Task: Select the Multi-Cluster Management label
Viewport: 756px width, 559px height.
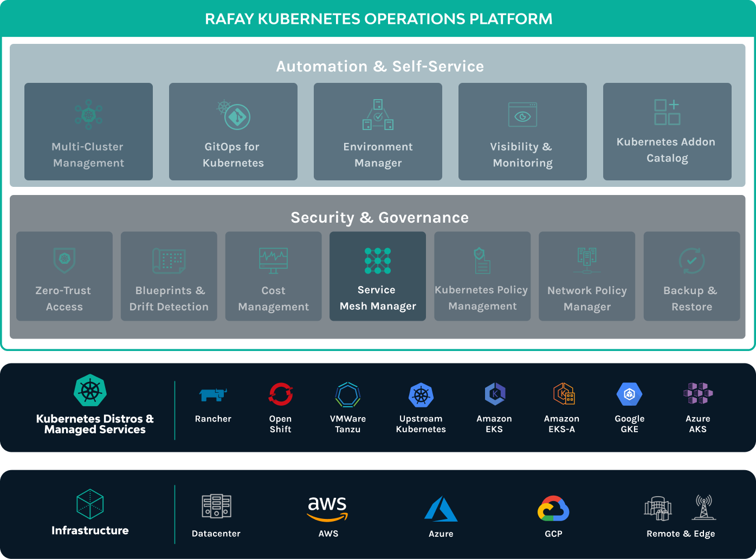Action: pos(88,155)
